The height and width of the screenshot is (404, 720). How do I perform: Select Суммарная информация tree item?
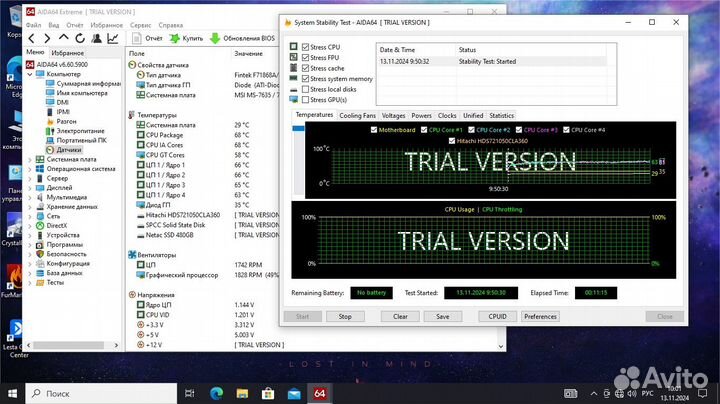(x=83, y=84)
